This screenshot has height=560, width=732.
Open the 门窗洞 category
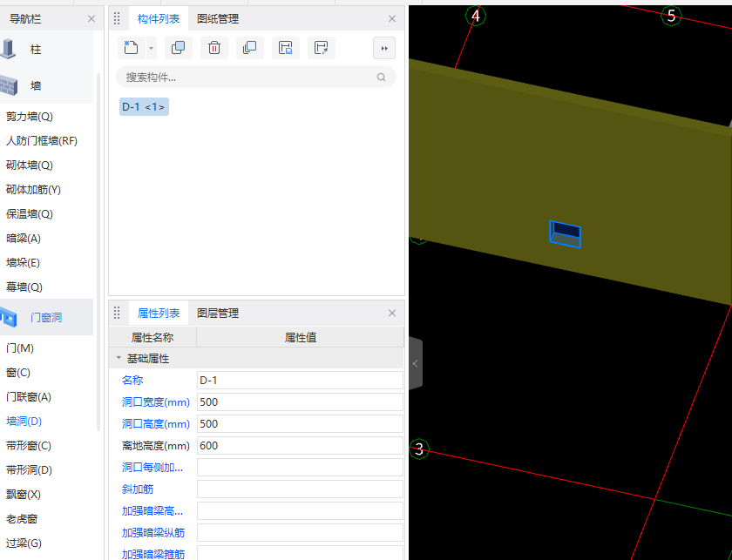[47, 318]
